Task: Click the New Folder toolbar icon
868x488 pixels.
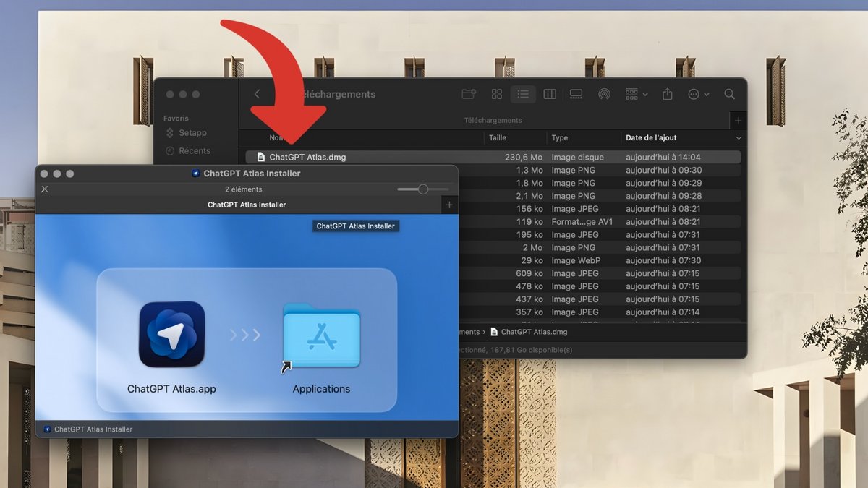Action: 469,94
